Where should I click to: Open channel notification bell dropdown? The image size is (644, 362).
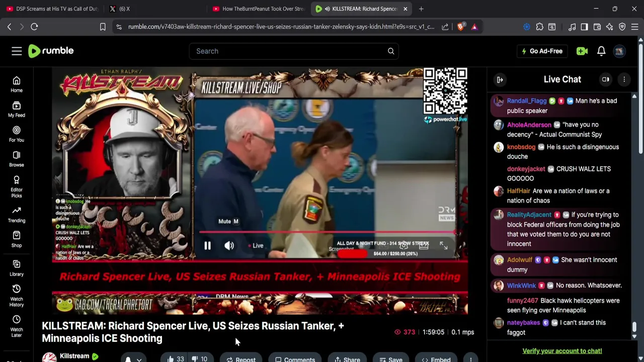point(133,359)
